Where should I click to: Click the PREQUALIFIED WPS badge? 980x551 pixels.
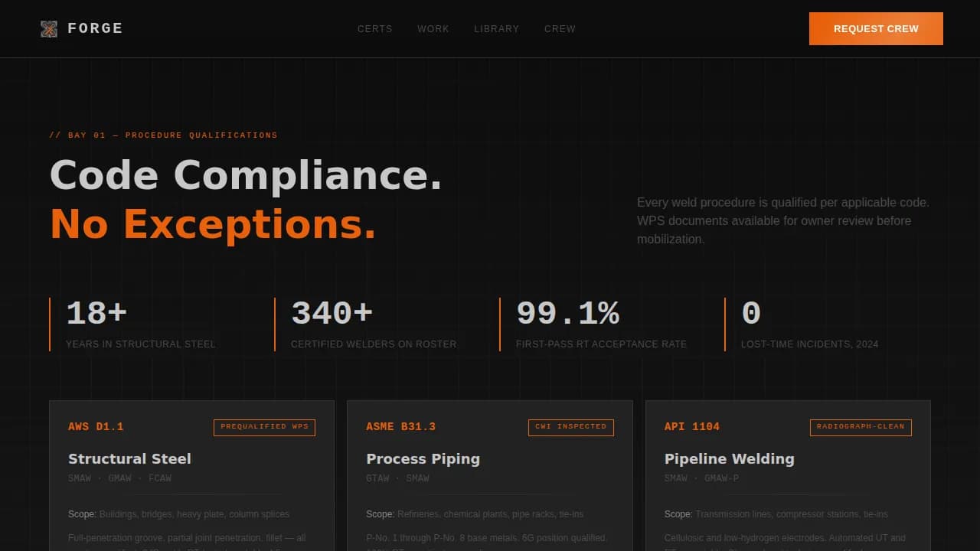264,427
